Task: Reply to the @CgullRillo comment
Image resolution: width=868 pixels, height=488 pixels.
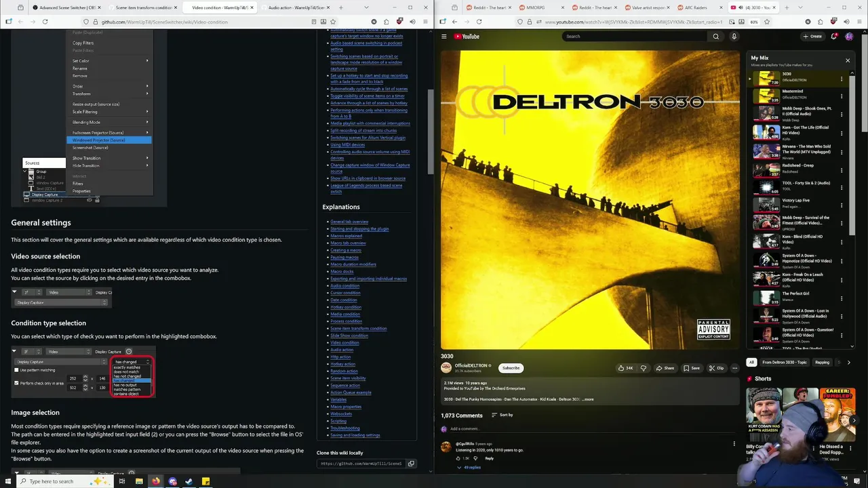Action: tap(489, 458)
